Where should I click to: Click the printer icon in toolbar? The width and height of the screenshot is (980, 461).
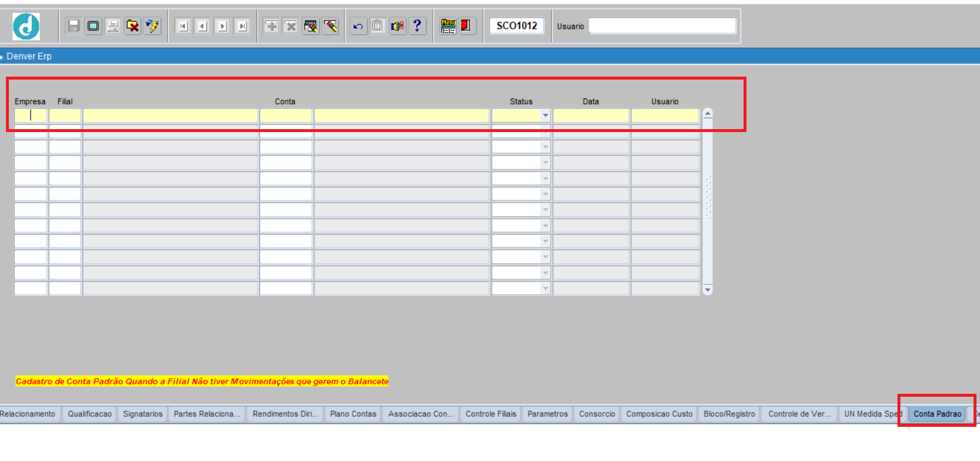pyautogui.click(x=113, y=26)
